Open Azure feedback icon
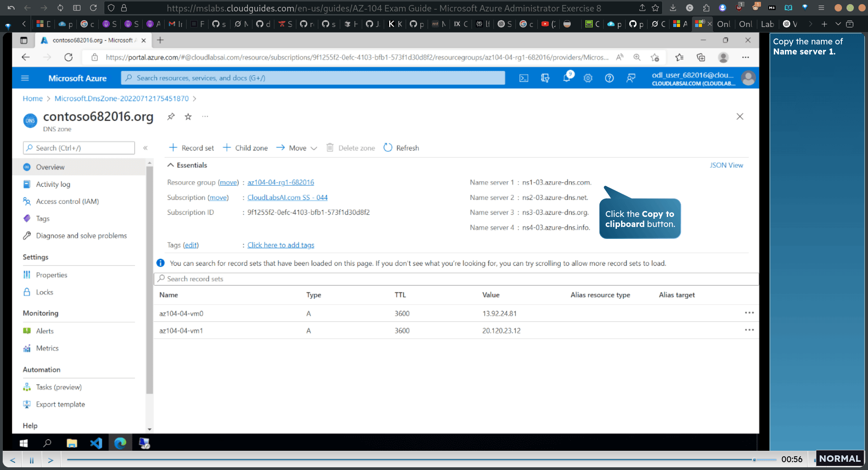Screen dimensions: 868x470 coord(631,78)
